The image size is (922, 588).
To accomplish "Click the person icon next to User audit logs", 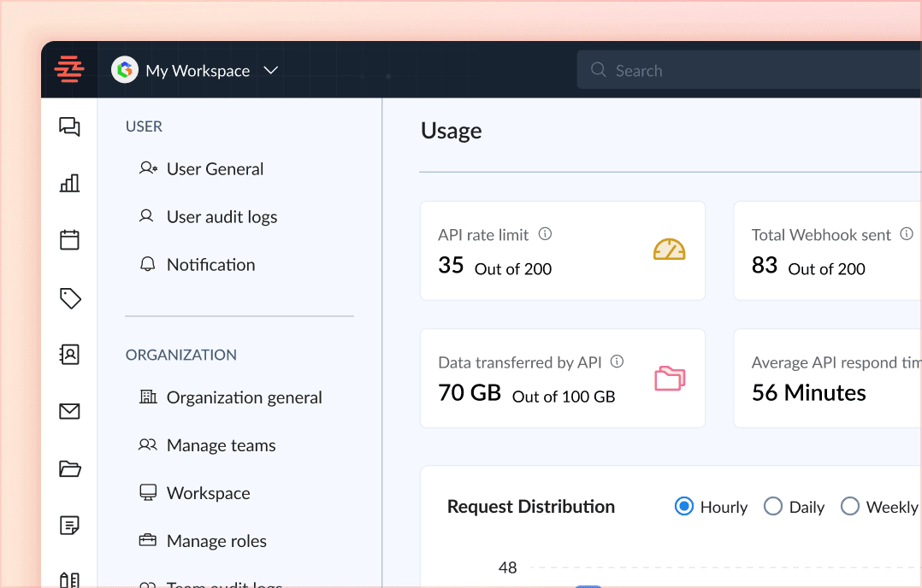I will (x=146, y=216).
